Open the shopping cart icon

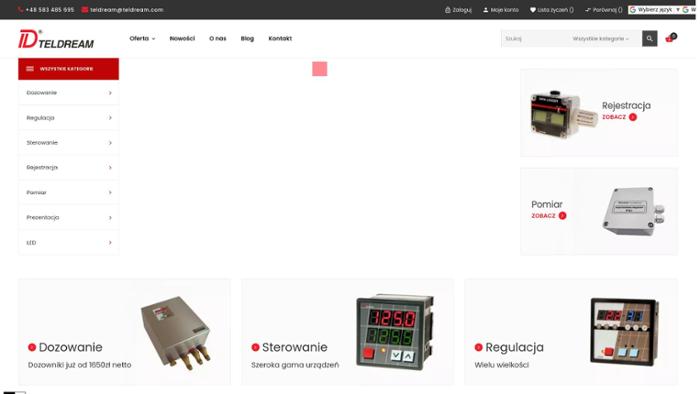(671, 38)
